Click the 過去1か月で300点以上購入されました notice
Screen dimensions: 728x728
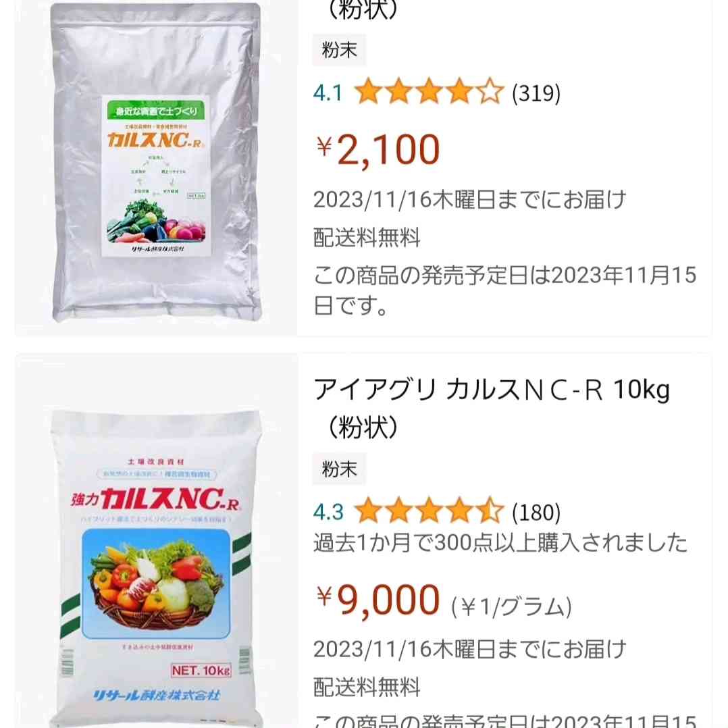[x=500, y=543]
